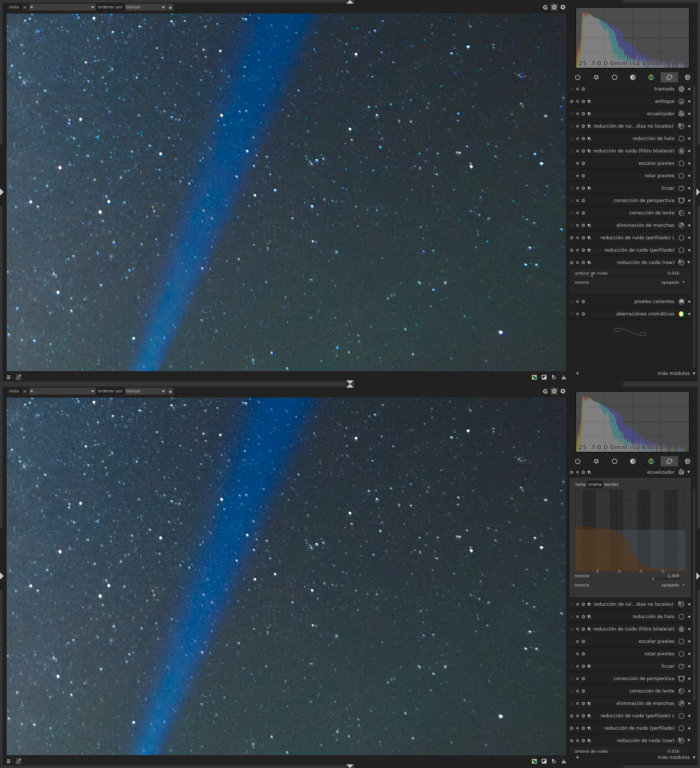Click the upper night sky image

click(286, 193)
